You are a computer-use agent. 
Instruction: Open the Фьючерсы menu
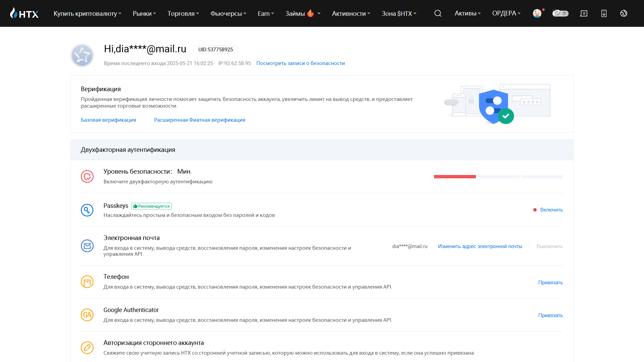[228, 13]
